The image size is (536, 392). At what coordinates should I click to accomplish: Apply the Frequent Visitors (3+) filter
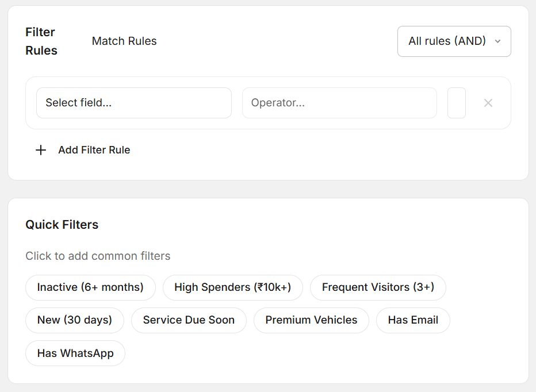tap(378, 287)
